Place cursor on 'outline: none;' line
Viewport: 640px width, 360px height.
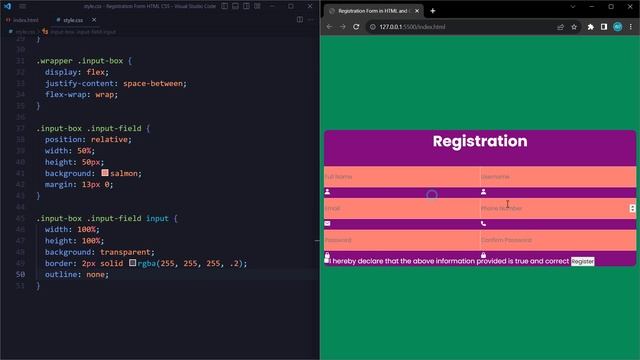pyautogui.click(x=77, y=274)
